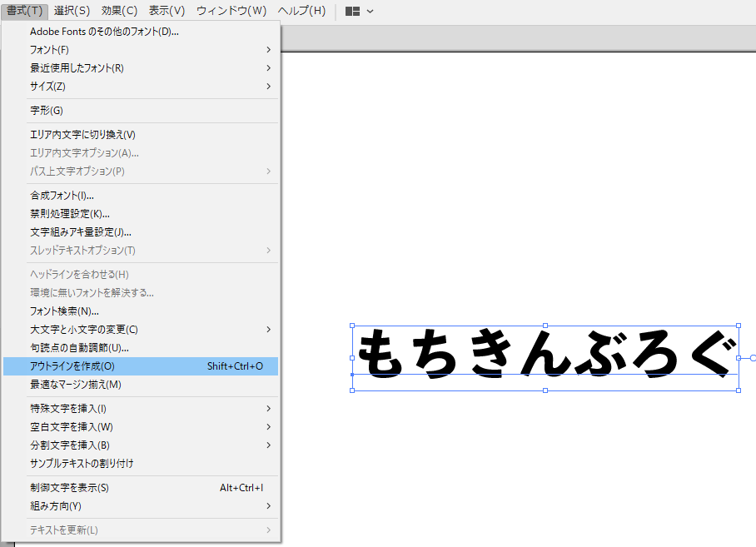
Task: Open the ヘルプ(H) menu
Action: point(302,10)
